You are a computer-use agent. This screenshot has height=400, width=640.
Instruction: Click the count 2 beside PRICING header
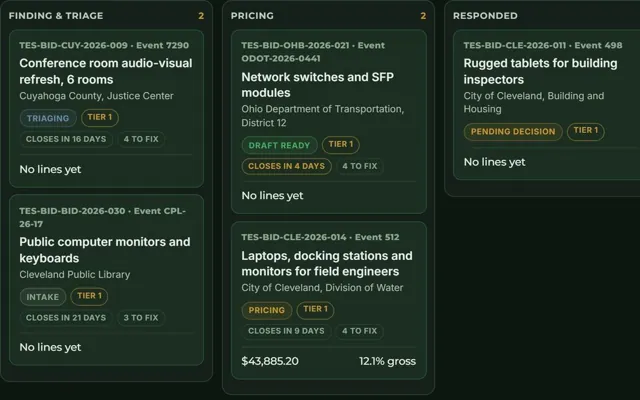pos(423,16)
